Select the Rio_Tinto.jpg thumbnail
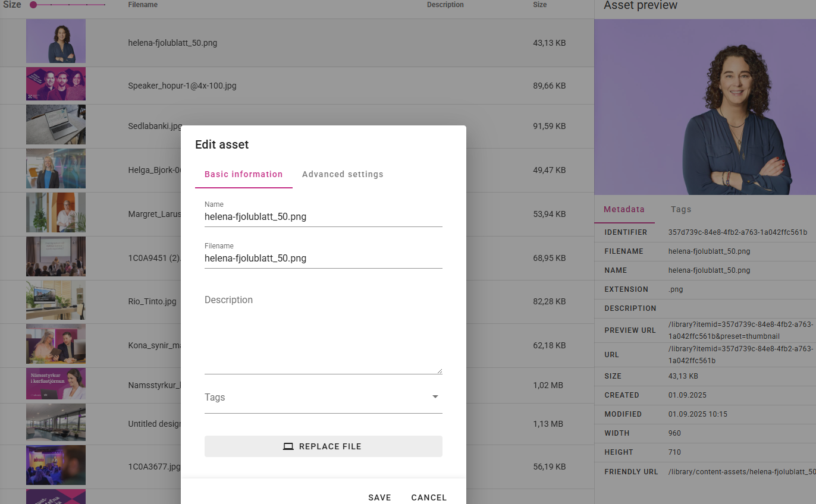The height and width of the screenshot is (504, 816). (56, 301)
